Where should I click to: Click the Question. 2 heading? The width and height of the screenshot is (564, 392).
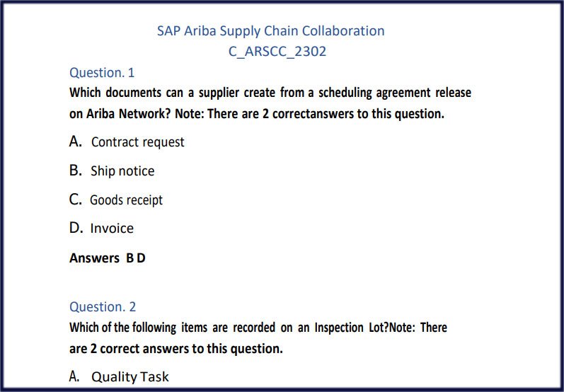(103, 306)
